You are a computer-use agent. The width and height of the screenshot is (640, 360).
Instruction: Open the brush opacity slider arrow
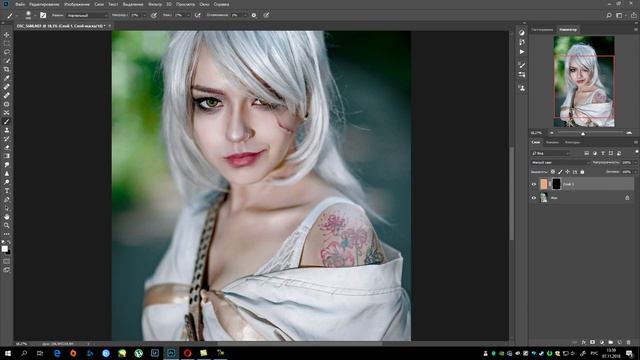(144, 15)
